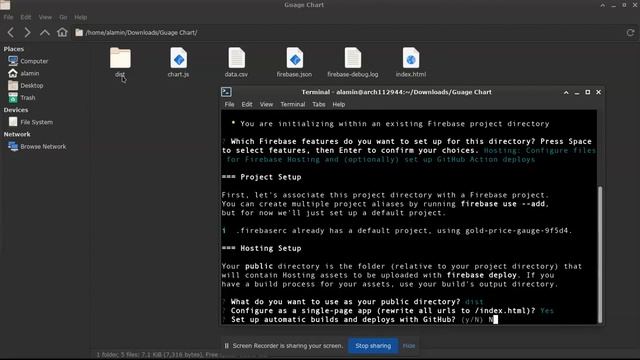Click the screen sharing pause icon
Image resolution: width=640 pixels, height=360 pixels.
227,346
